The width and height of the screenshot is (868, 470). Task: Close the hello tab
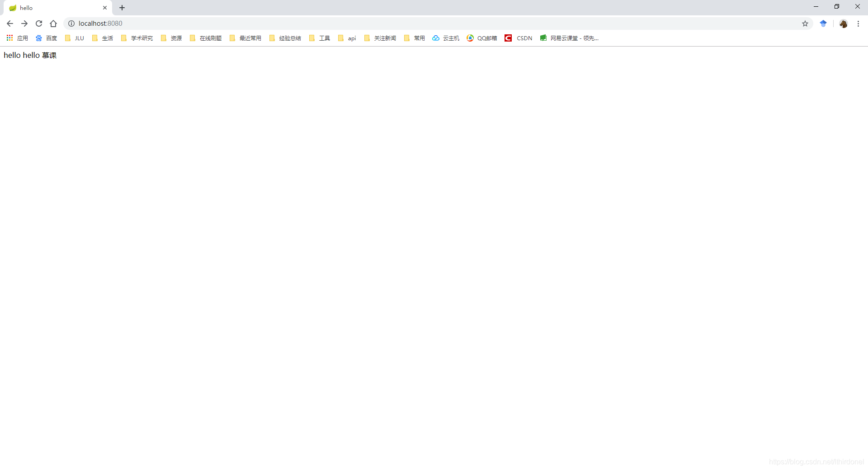(105, 8)
